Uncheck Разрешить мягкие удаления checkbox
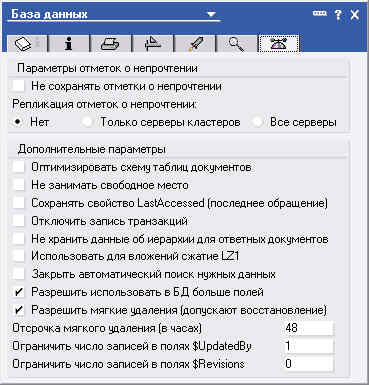 pyautogui.click(x=18, y=310)
